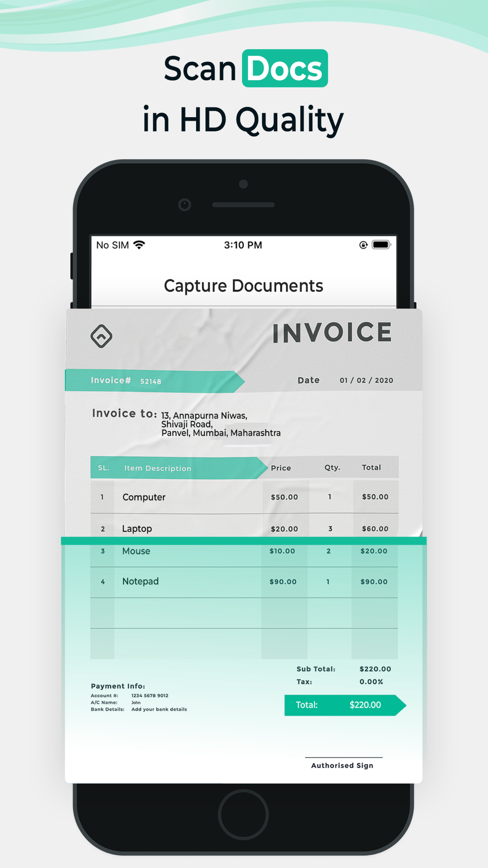Select the Computer item row
Screen dimensions: 488x868
pos(244,497)
